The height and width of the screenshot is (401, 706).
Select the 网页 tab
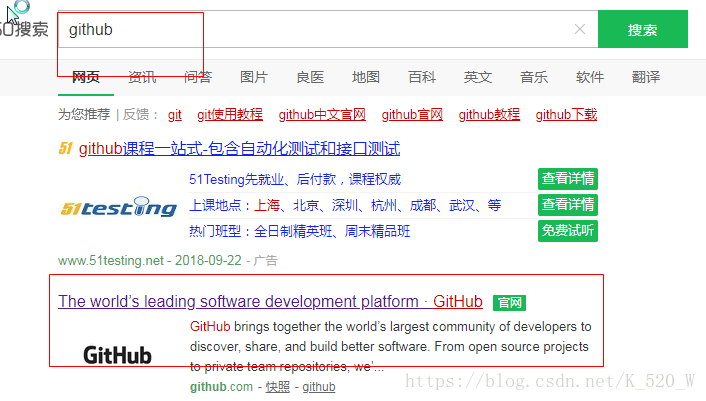click(x=86, y=77)
